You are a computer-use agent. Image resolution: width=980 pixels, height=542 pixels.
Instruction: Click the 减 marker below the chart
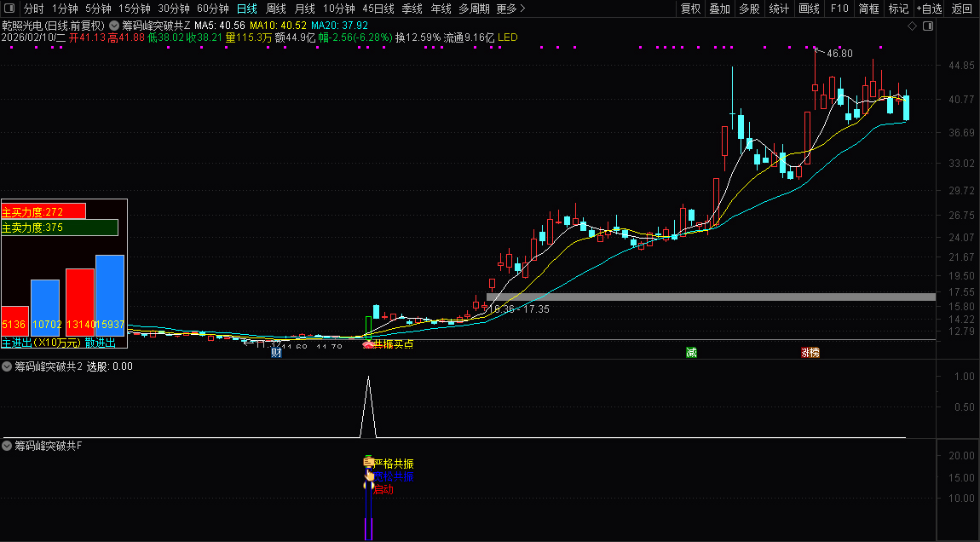coord(690,353)
